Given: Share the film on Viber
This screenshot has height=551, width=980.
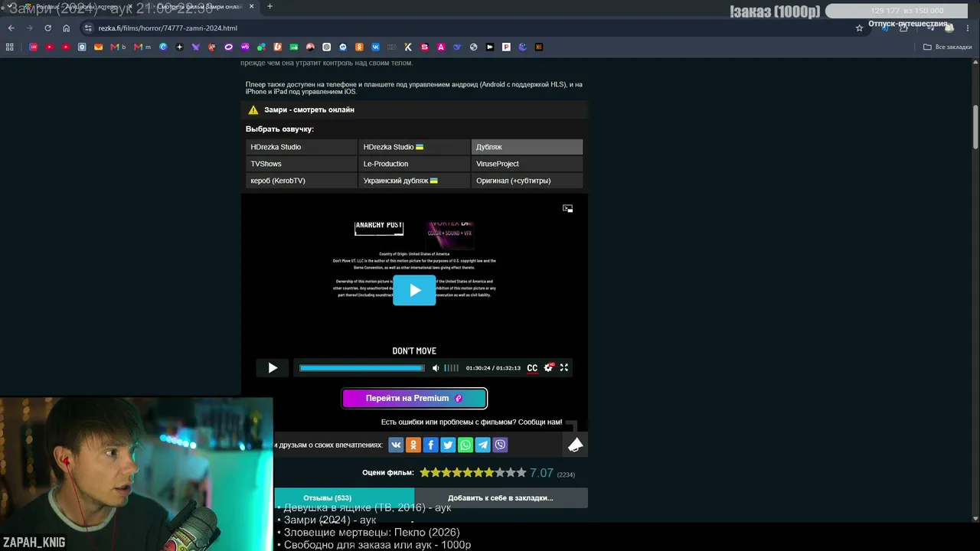Looking at the screenshot, I should (x=500, y=445).
